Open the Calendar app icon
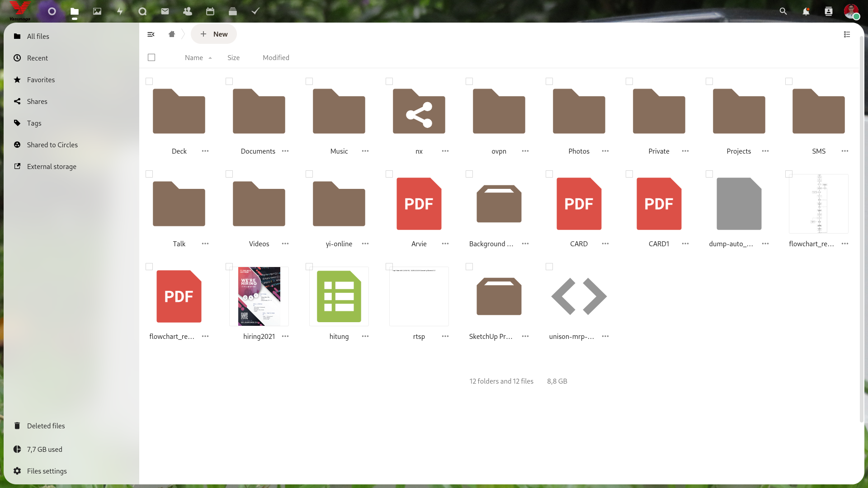Screen dimensions: 868x488 [x=210, y=11]
